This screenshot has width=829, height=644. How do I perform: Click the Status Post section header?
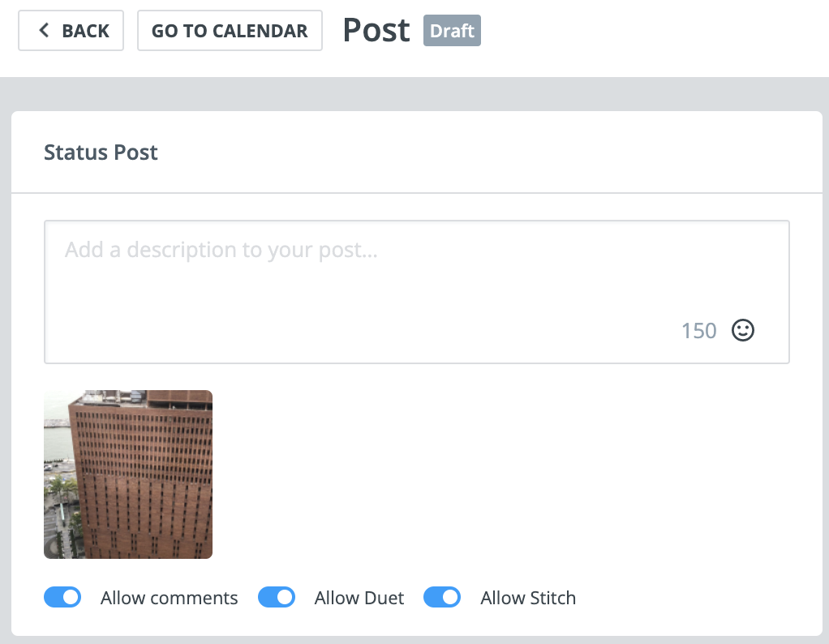point(101,152)
